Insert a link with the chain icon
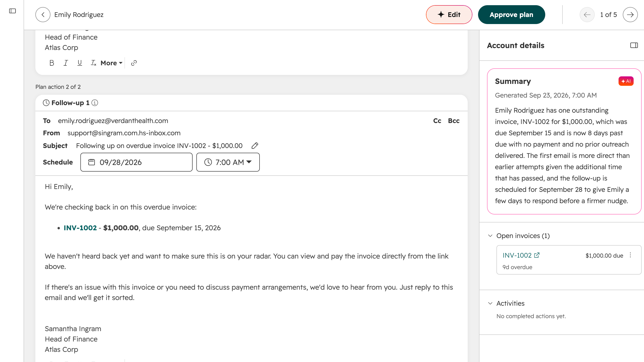Screen dimensions: 644x362 tap(134, 63)
